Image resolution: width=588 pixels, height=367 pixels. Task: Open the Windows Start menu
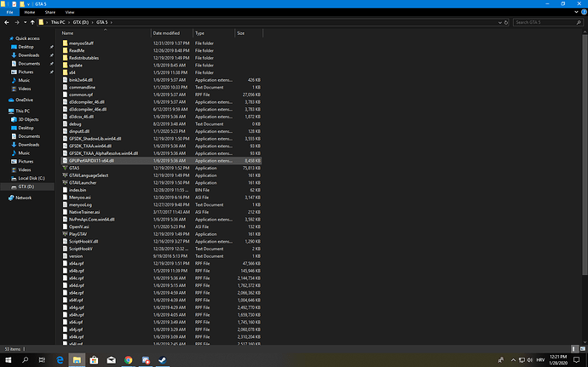8,360
